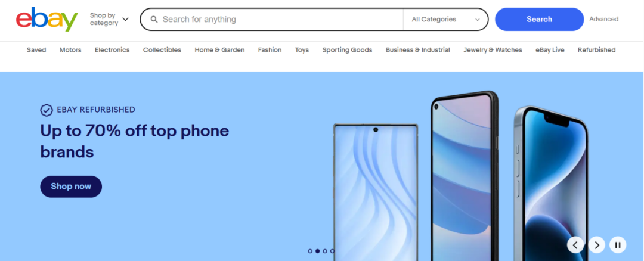Open the Jewelry & Watches category
The width and height of the screenshot is (644, 261).
click(493, 50)
